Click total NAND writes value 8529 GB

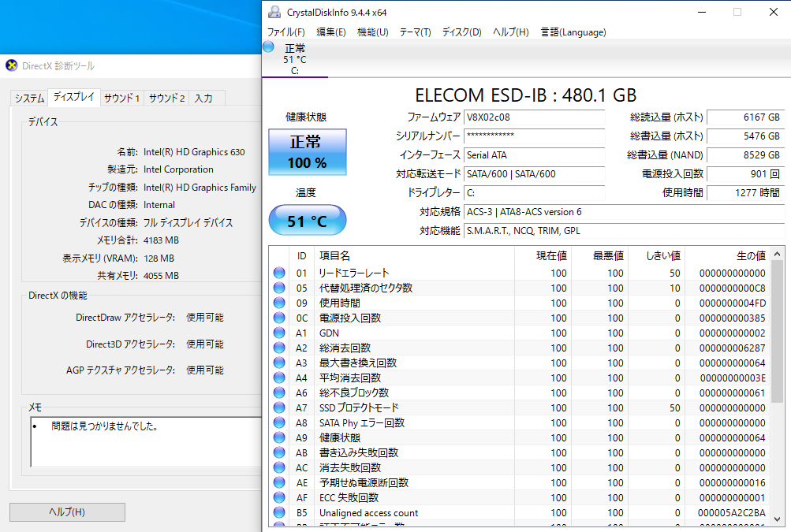[745, 155]
